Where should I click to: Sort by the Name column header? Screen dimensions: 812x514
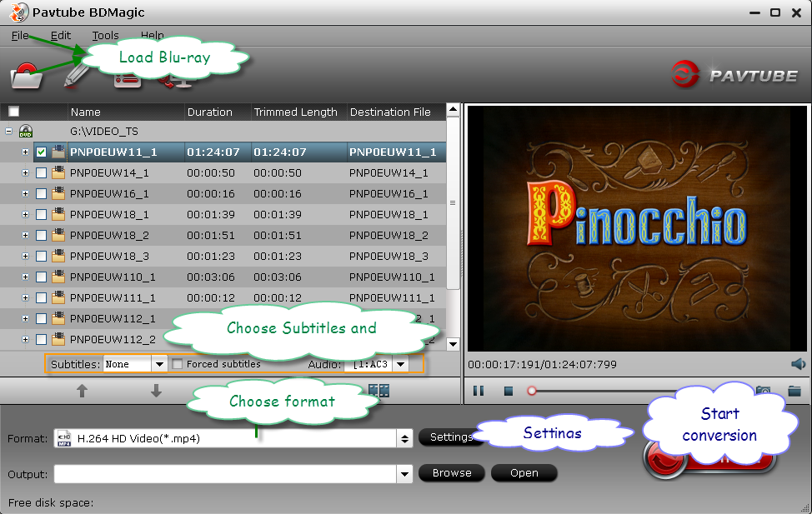[127, 112]
